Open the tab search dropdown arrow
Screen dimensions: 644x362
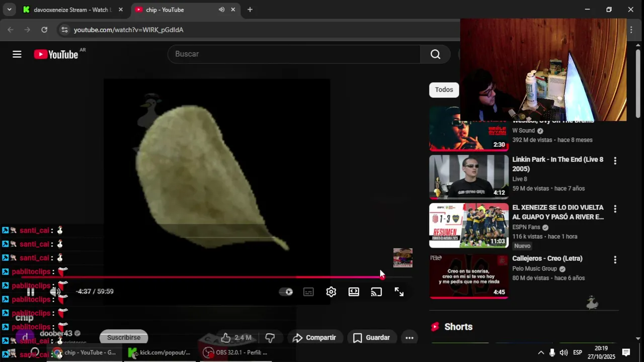click(9, 10)
